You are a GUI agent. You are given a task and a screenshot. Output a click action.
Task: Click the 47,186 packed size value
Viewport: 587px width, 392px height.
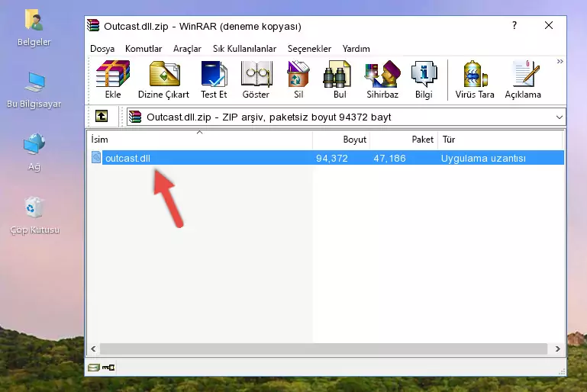pos(389,158)
